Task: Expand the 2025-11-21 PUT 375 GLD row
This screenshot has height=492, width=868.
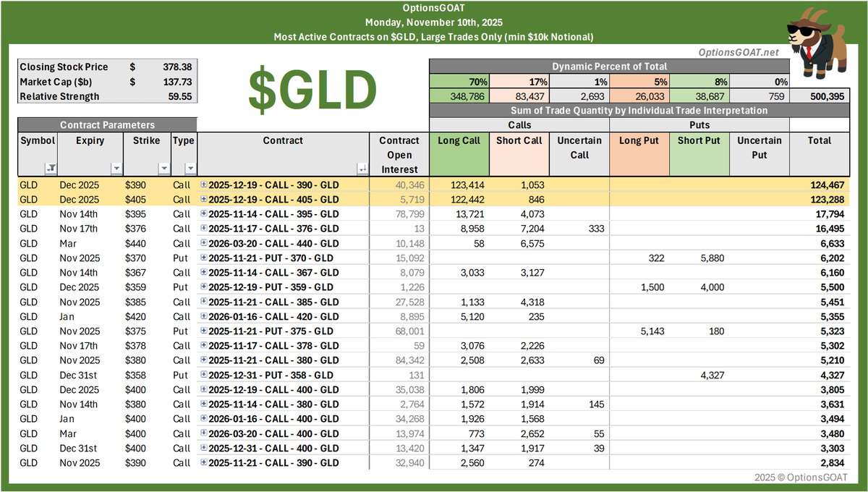Action: click(x=204, y=331)
